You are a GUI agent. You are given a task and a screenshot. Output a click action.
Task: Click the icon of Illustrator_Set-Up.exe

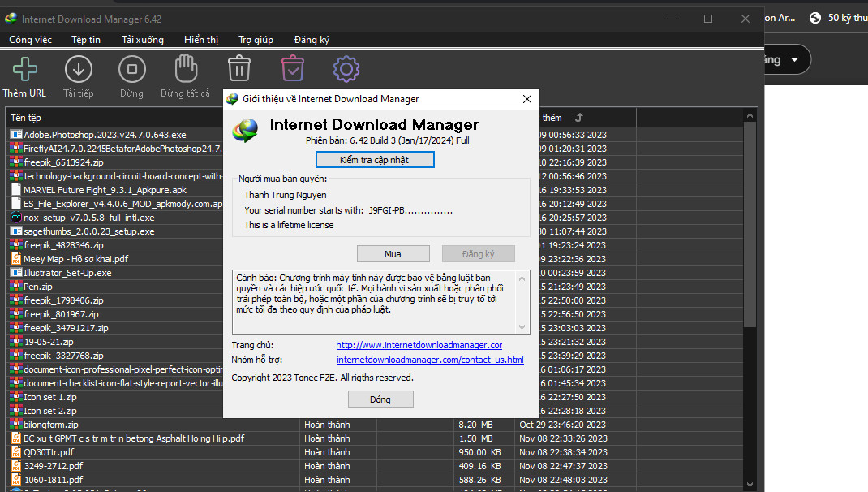16,273
